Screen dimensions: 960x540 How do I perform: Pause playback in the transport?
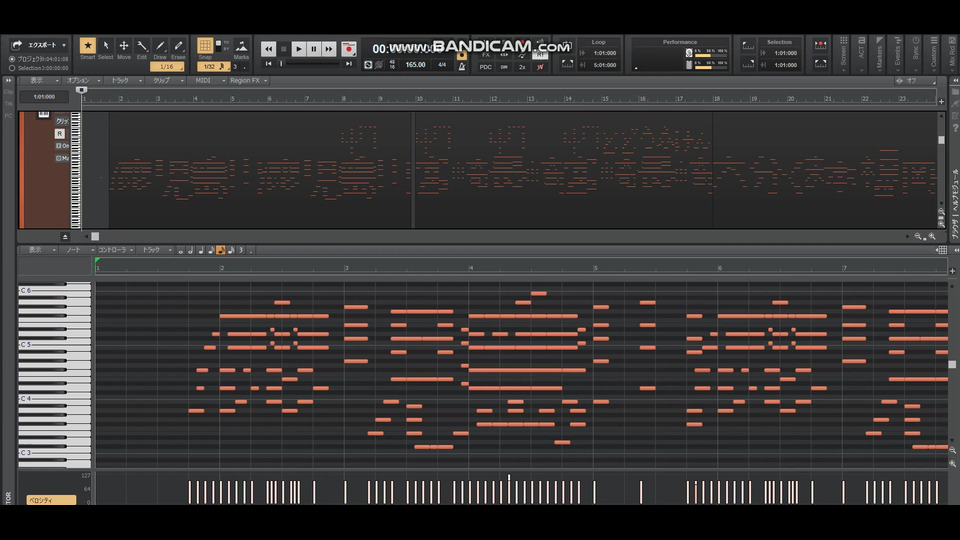pos(314,48)
